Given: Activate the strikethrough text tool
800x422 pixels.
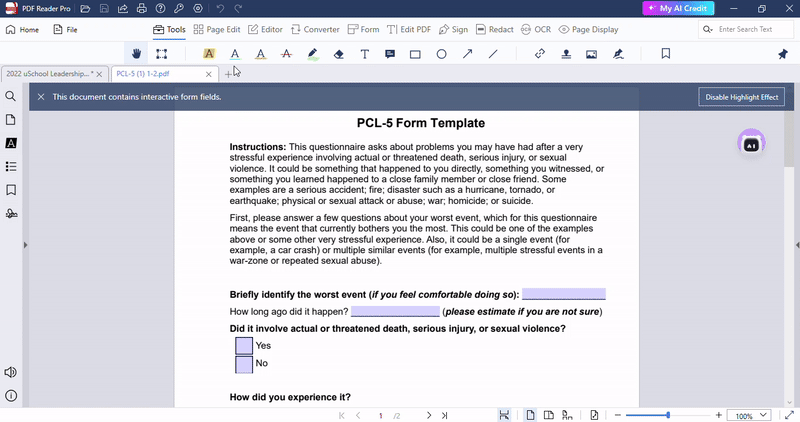Looking at the screenshot, I should pos(287,54).
